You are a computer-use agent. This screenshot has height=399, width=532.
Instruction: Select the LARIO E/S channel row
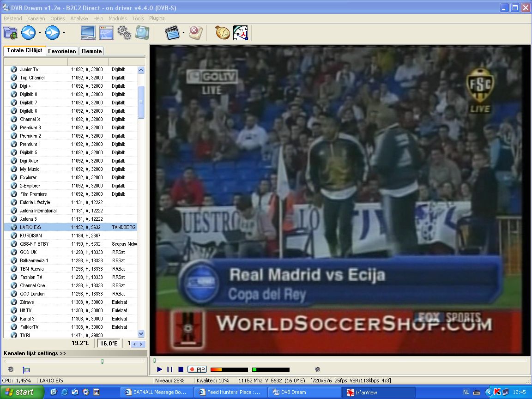pyautogui.click(x=71, y=227)
